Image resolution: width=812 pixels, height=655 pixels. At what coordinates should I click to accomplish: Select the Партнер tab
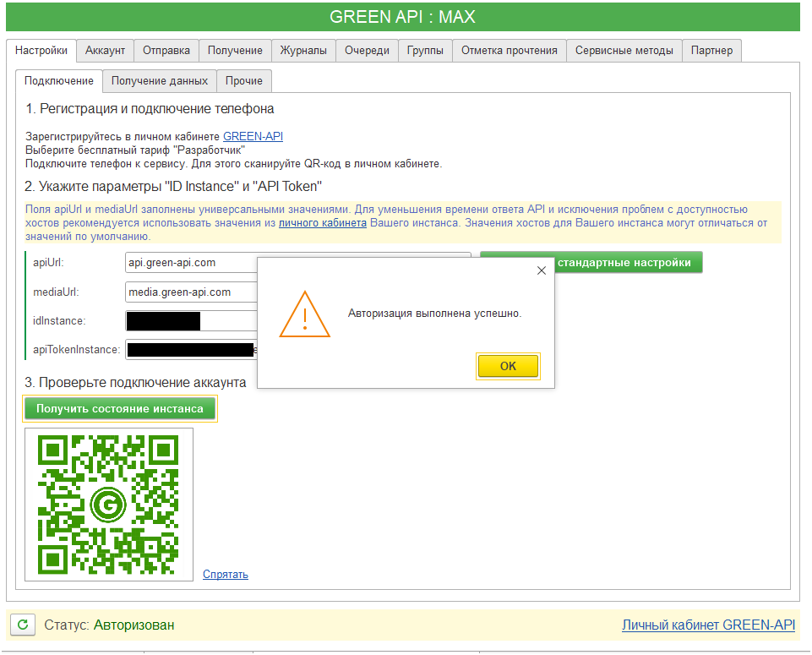click(711, 51)
